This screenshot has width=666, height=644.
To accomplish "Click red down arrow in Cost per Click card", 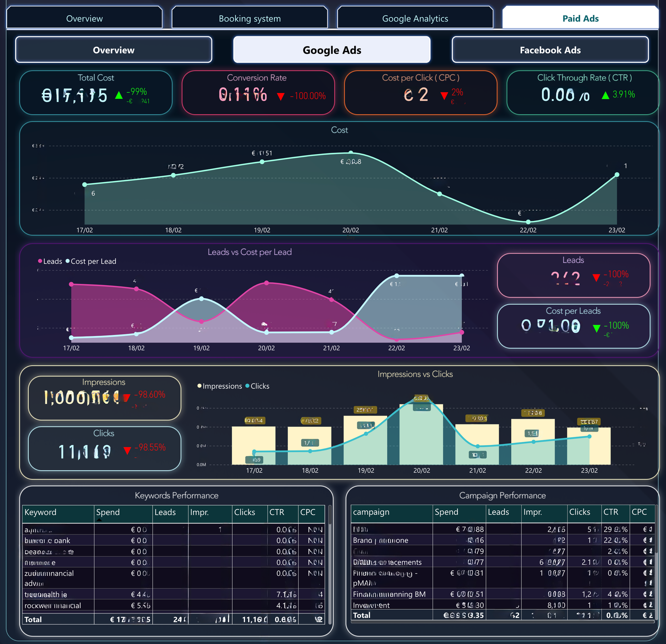I will [x=444, y=96].
